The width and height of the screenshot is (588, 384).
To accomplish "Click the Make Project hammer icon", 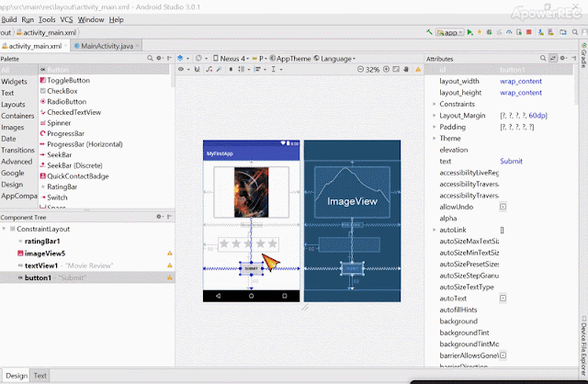I will coord(429,32).
